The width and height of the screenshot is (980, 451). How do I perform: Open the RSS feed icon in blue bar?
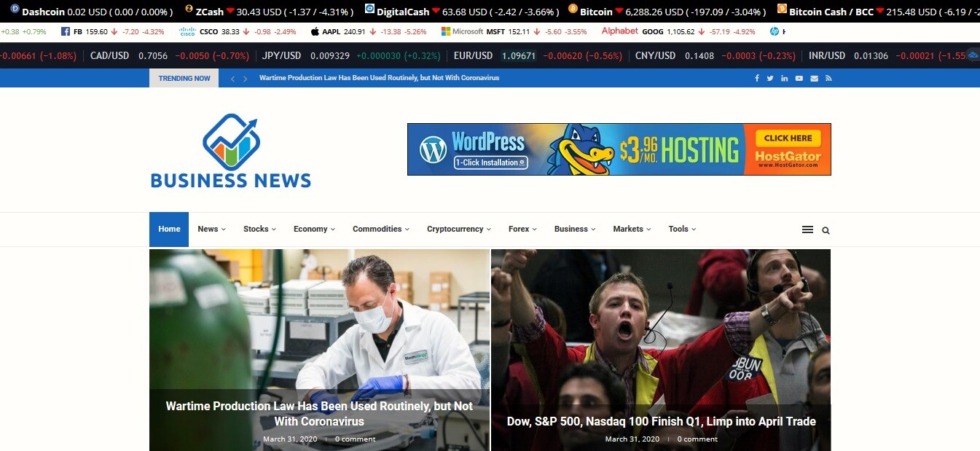pos(828,78)
